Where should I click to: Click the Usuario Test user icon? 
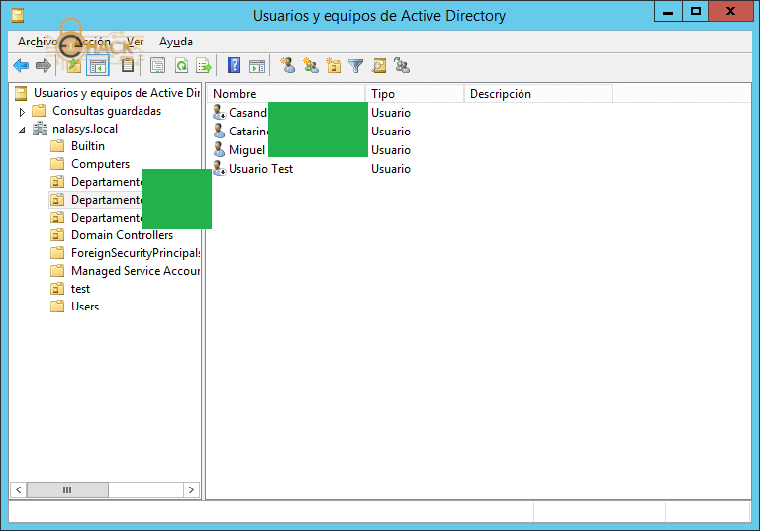coord(219,169)
